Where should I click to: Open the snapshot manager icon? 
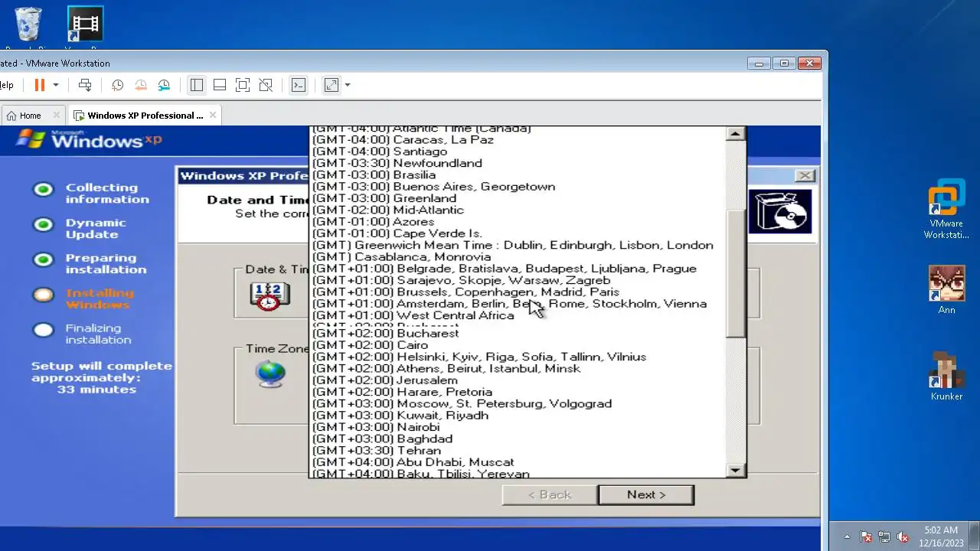click(164, 85)
